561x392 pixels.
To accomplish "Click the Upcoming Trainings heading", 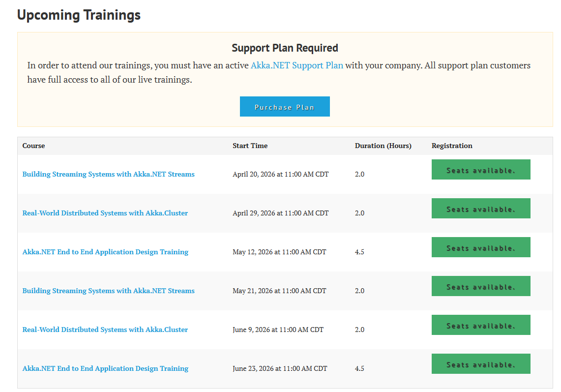I will tap(79, 15).
